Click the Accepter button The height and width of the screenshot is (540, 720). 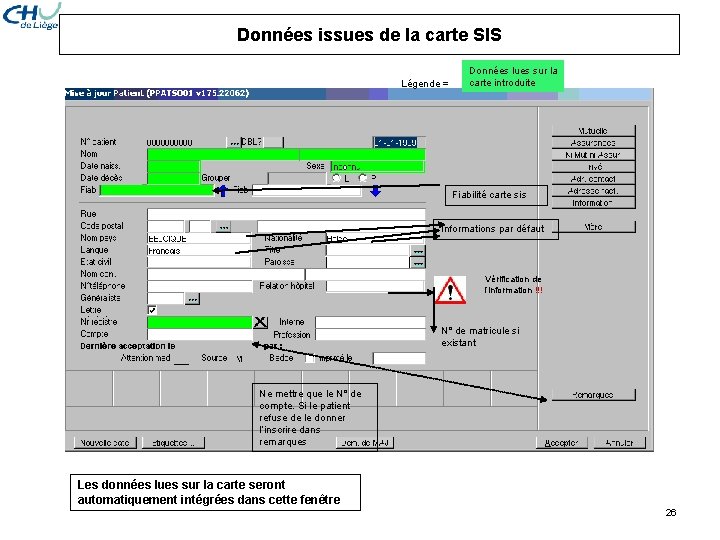[x=562, y=443]
